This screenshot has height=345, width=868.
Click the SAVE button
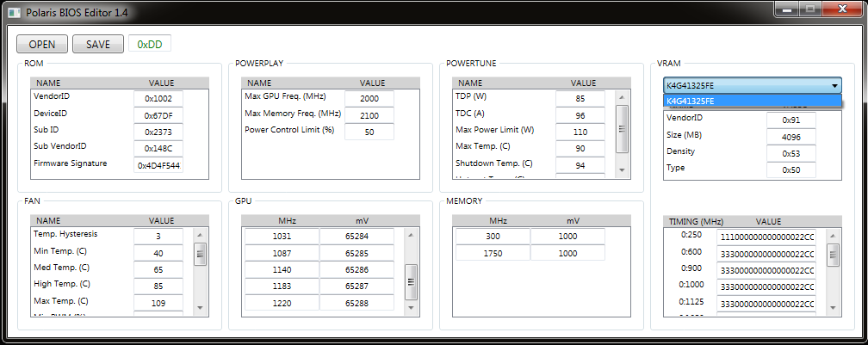point(98,44)
